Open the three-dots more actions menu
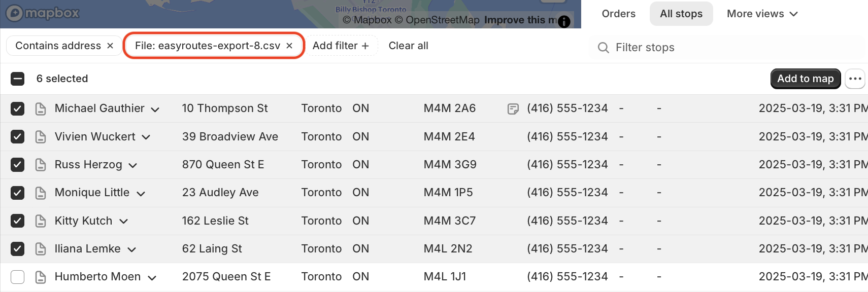The image size is (868, 292). pyautogui.click(x=855, y=79)
